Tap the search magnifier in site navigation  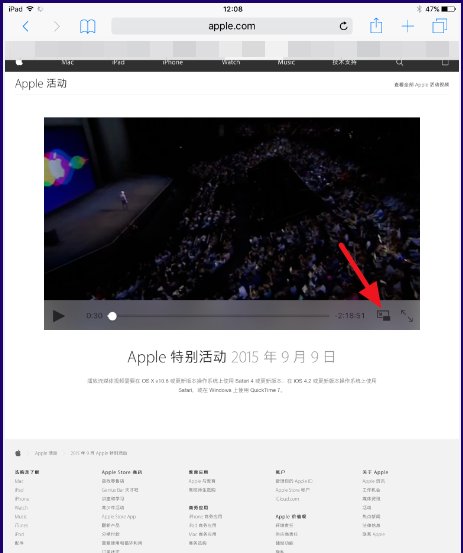399,62
